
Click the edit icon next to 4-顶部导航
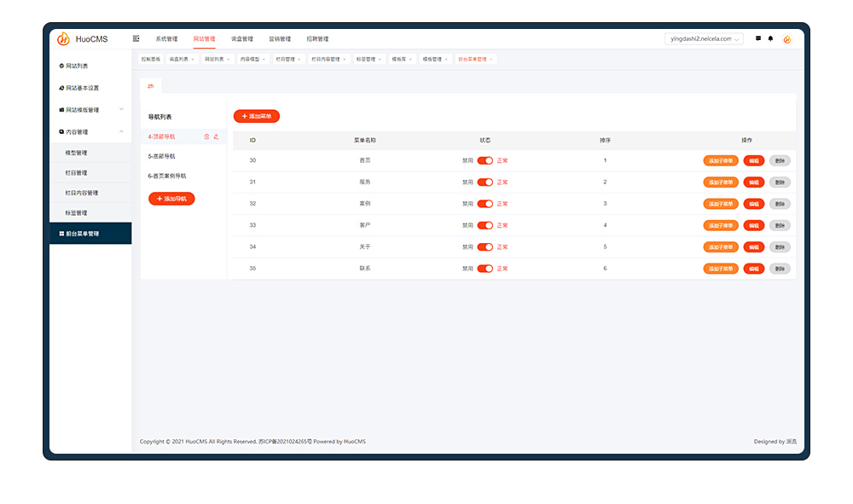217,136
